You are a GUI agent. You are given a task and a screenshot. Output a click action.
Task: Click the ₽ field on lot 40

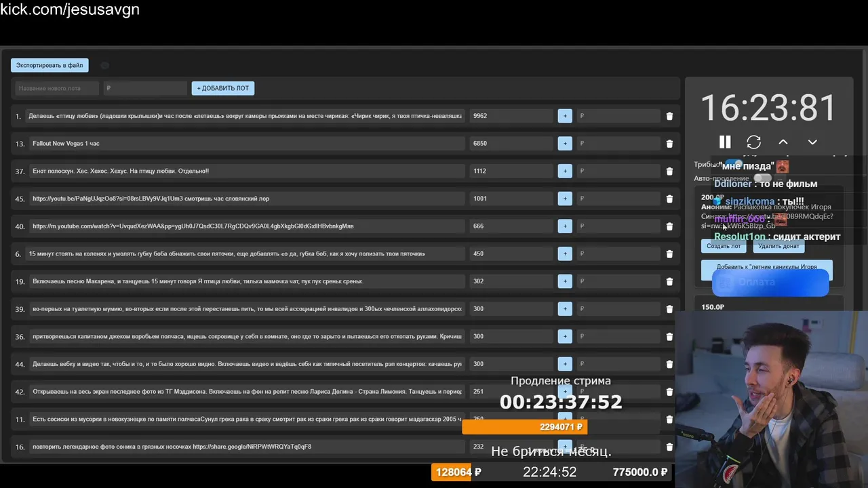618,226
